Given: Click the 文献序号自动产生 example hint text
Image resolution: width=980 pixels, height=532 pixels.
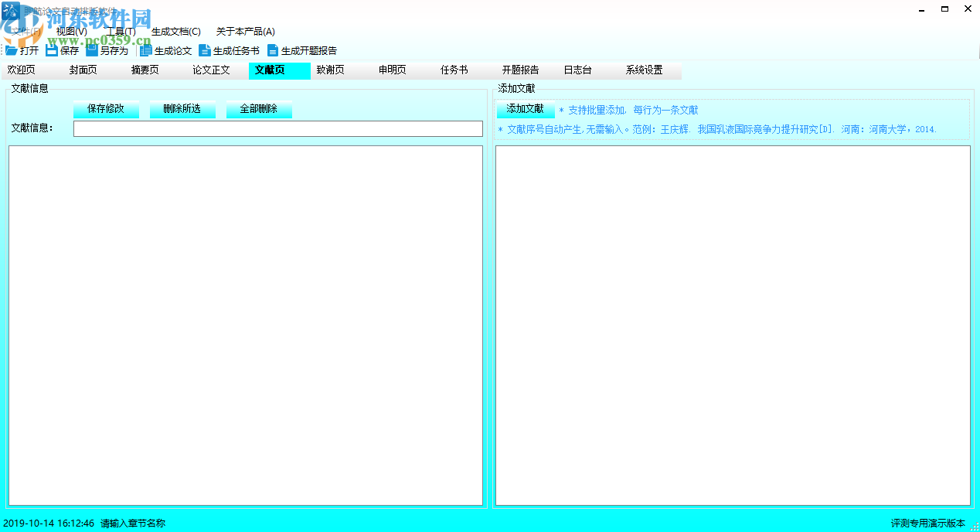Looking at the screenshot, I should [x=717, y=130].
